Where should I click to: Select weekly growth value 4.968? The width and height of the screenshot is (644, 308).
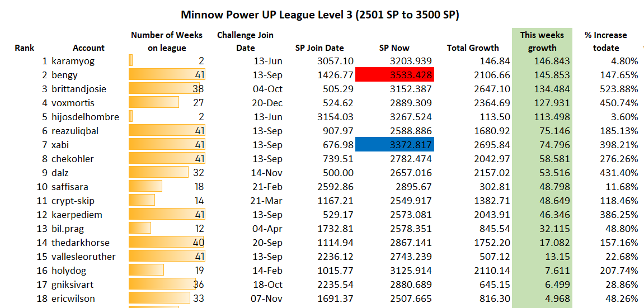pyautogui.click(x=557, y=298)
